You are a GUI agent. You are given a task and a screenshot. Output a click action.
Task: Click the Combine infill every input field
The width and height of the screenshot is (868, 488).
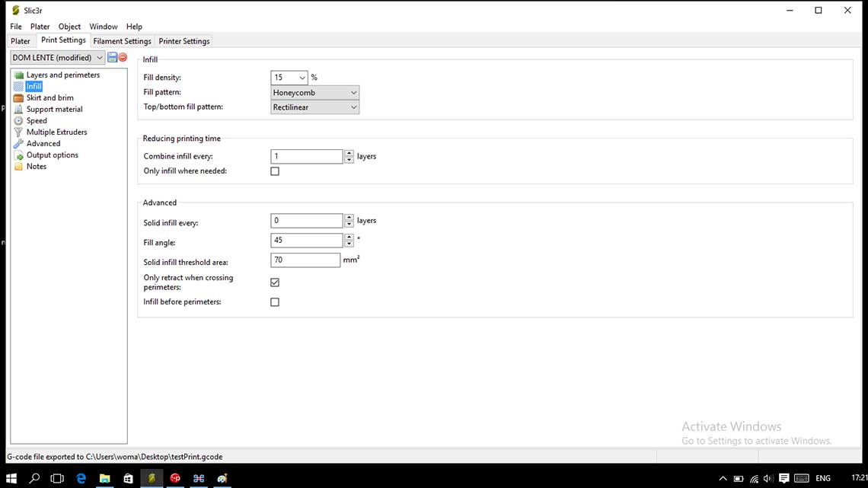pos(307,157)
